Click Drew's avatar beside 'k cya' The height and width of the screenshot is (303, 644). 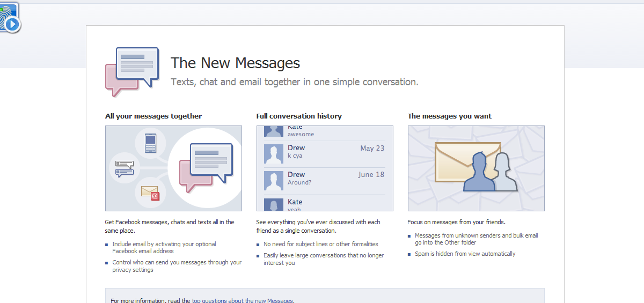click(274, 154)
